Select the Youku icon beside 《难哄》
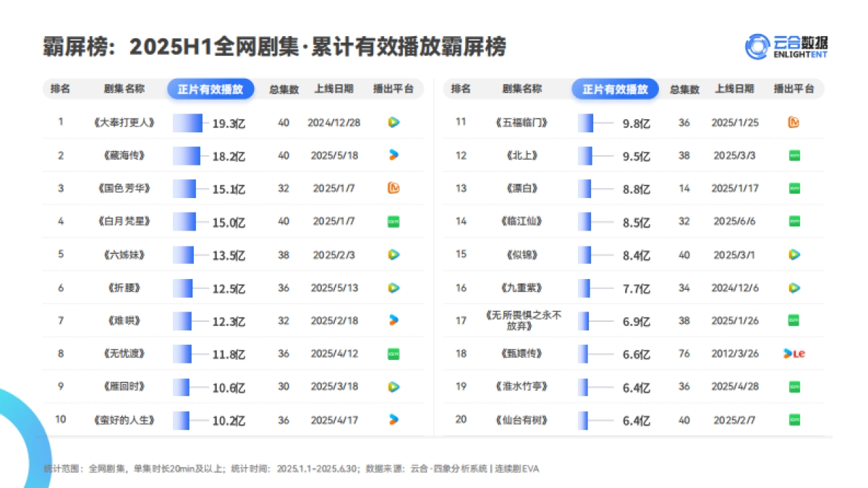Screen dimensions: 868x488 pos(393,320)
